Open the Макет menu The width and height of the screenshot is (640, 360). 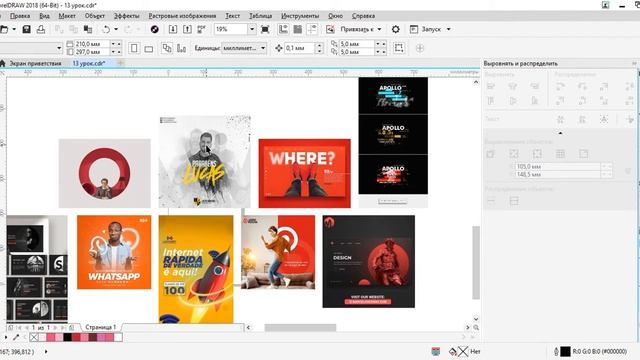tap(67, 16)
